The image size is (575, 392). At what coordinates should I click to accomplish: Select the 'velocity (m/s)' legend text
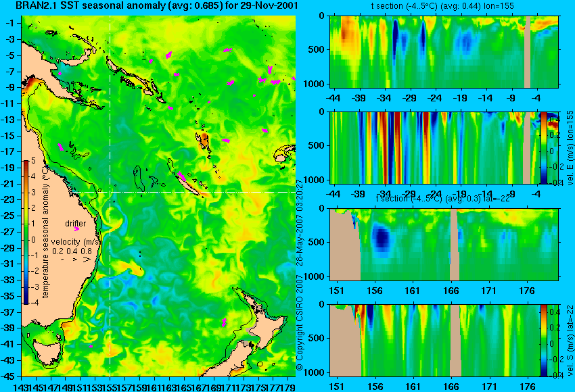(76, 242)
